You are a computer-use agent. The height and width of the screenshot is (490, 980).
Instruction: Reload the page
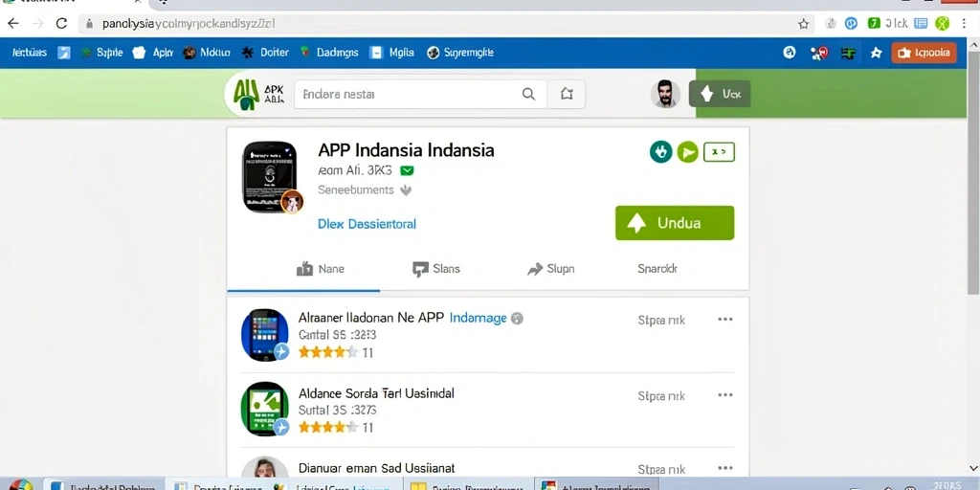[61, 24]
